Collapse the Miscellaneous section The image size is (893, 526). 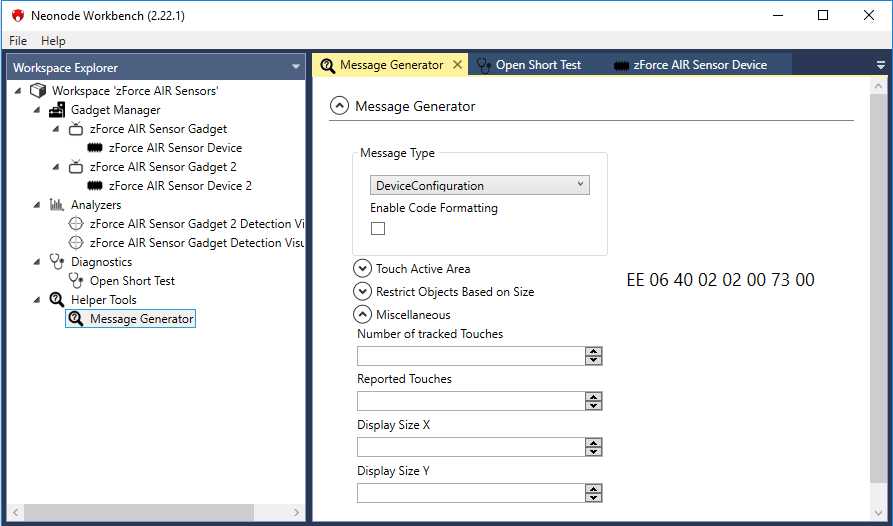362,314
